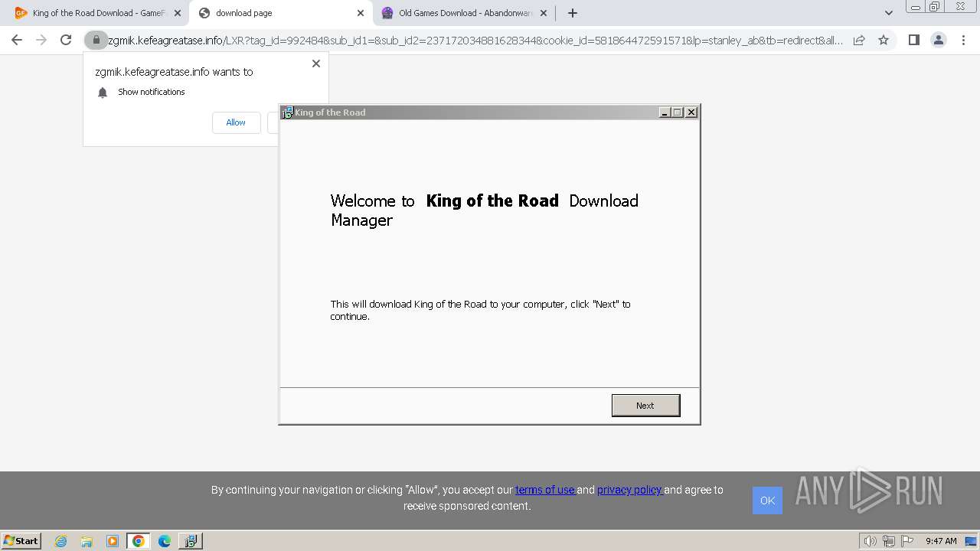The width and height of the screenshot is (980, 551).
Task: Maximize the King of the Road installer window
Action: point(678,112)
